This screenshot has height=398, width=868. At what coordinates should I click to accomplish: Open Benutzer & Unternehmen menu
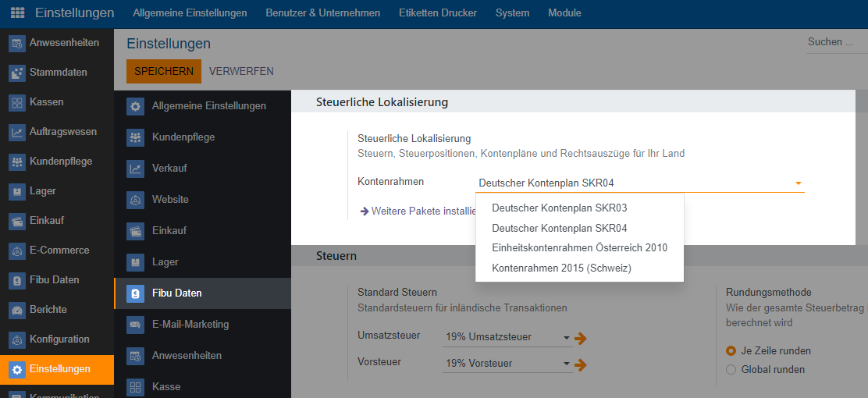322,13
